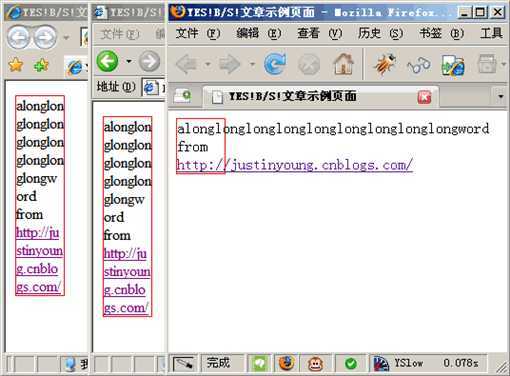The width and height of the screenshot is (510, 376).
Task: Click 0.078s load time in status bar
Action: [461, 363]
